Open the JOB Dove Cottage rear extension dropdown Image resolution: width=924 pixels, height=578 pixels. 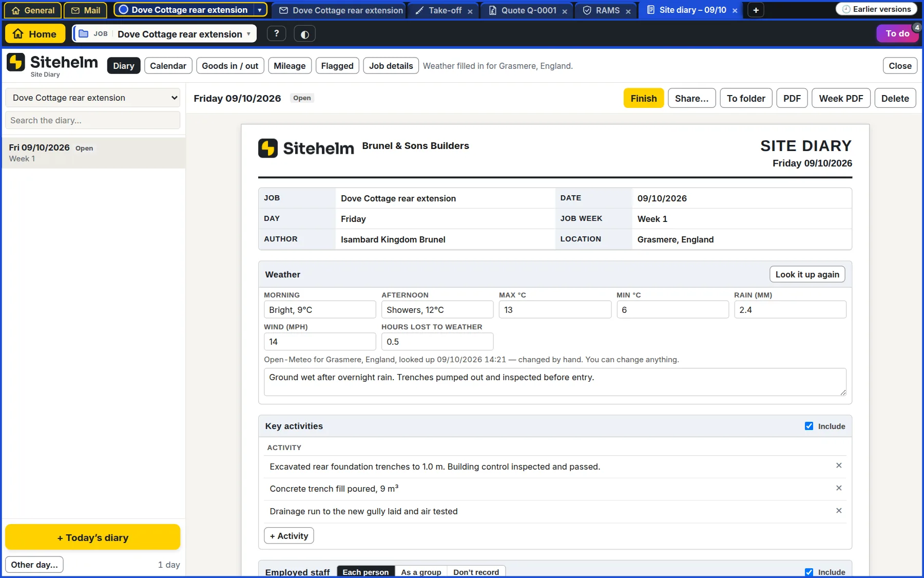pos(165,34)
